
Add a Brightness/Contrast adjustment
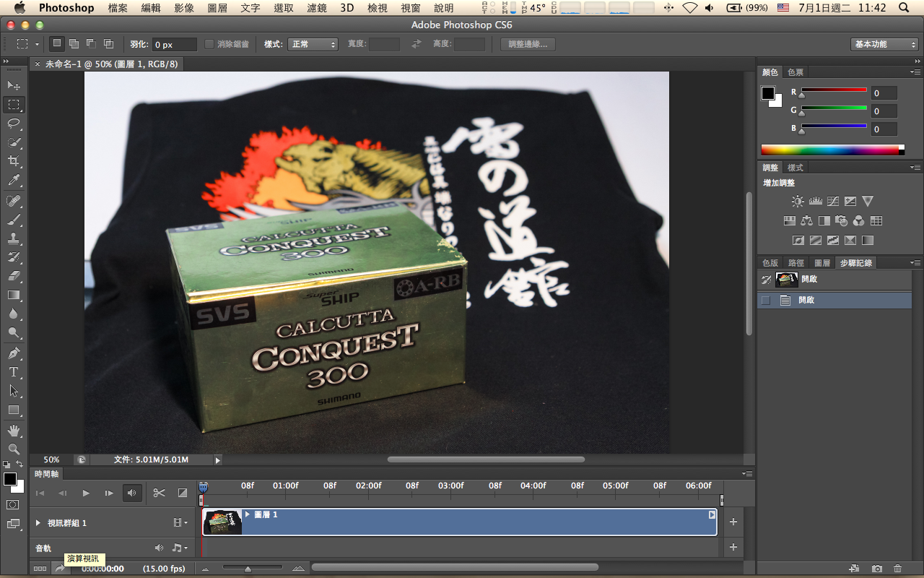tap(798, 202)
